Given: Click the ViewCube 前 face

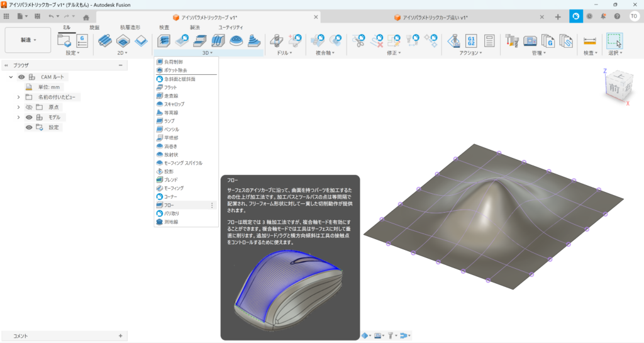Looking at the screenshot, I should pyautogui.click(x=613, y=89).
